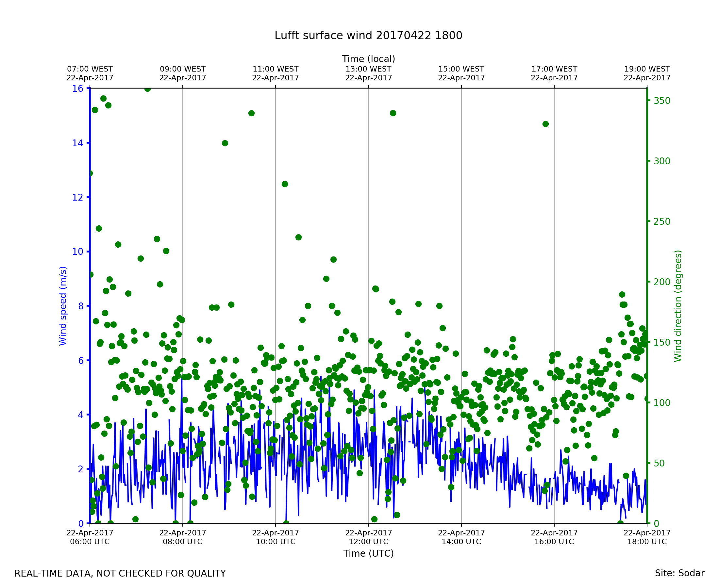This screenshot has height=588, width=719.
Task: Click the blue '10' wind speed tick
Action: [77, 252]
